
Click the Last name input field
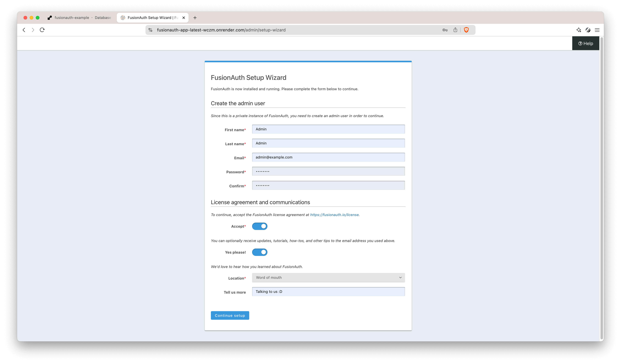tap(328, 143)
